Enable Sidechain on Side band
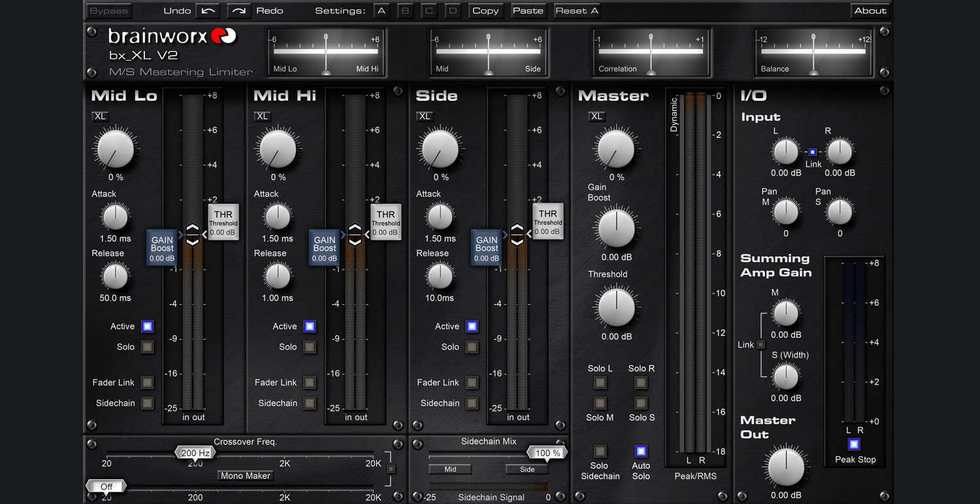The height and width of the screenshot is (504, 980). (472, 403)
